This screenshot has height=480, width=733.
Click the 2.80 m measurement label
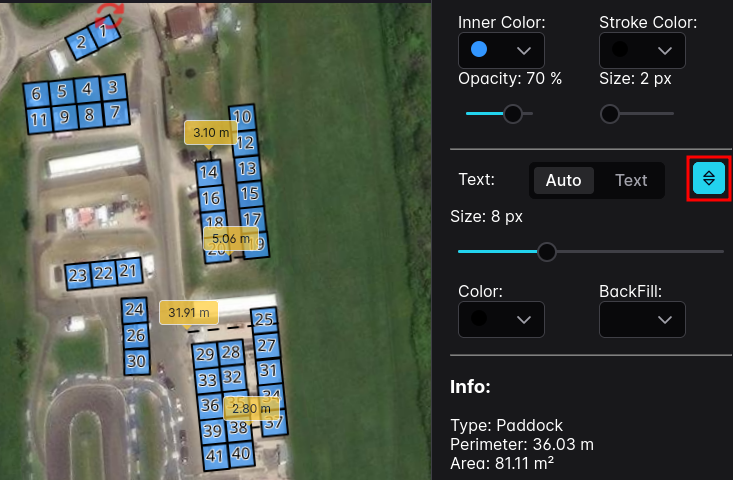[x=251, y=409]
